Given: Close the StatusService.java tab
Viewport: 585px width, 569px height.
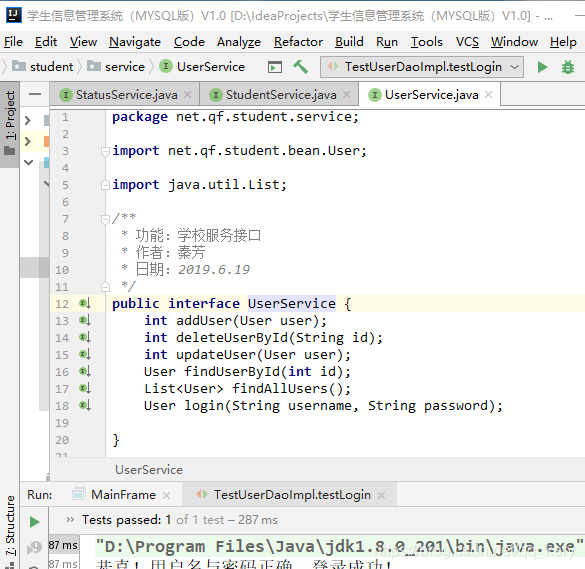Looking at the screenshot, I should (188, 95).
